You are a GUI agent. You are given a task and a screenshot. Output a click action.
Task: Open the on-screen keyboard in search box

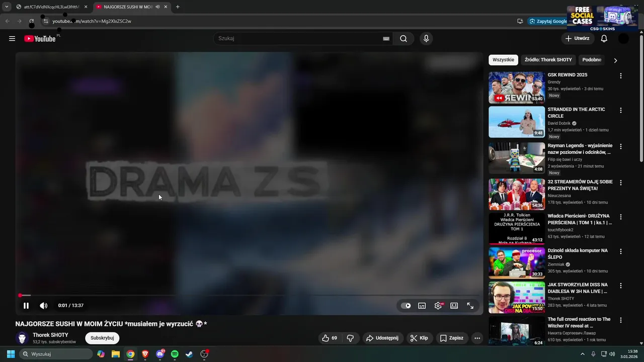[x=386, y=39]
